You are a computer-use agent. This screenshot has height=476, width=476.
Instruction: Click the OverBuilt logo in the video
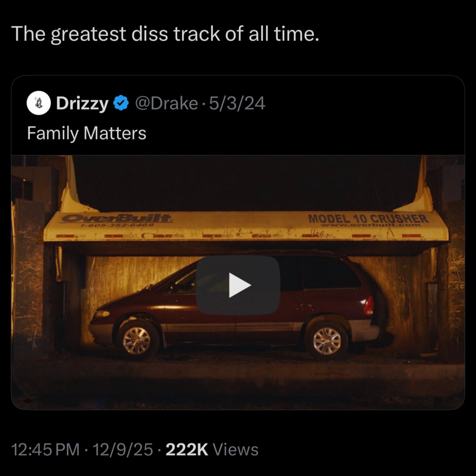[x=117, y=218]
